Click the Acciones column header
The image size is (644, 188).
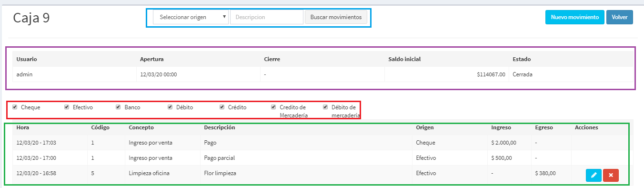pos(586,127)
